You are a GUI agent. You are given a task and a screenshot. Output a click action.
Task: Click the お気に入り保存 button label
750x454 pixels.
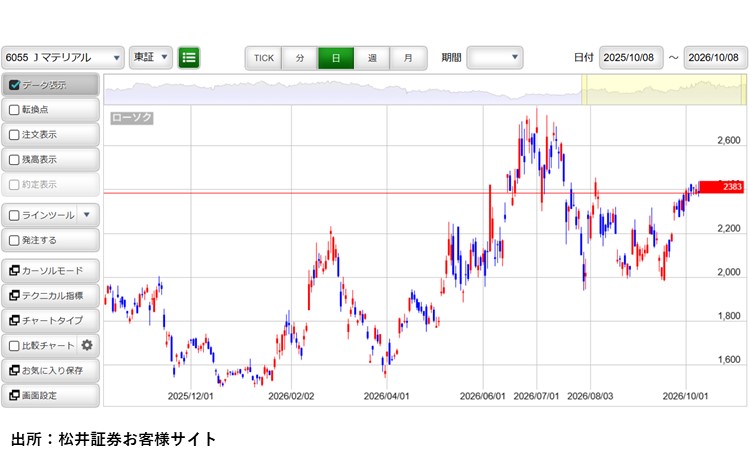click(53, 370)
